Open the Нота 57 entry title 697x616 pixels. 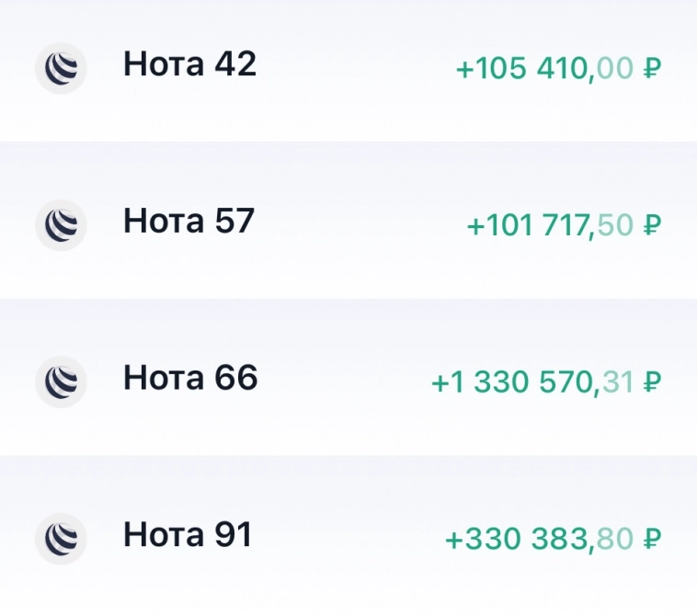[189, 222]
